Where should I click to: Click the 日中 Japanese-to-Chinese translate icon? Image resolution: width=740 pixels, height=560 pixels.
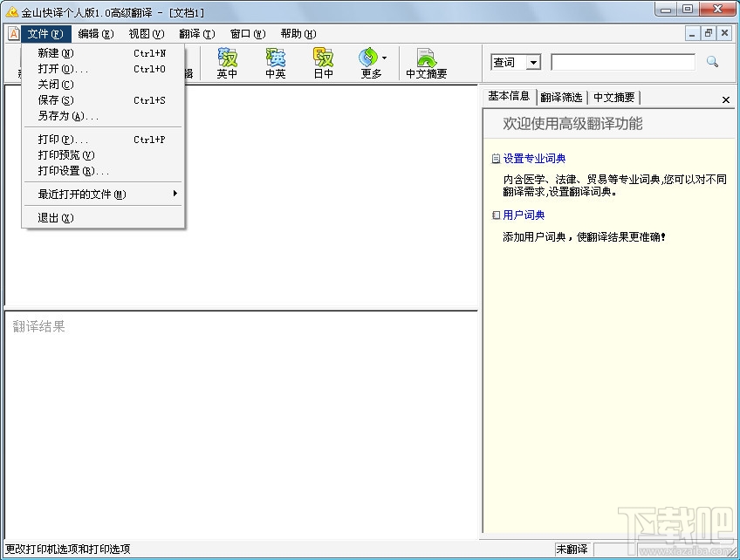[323, 63]
